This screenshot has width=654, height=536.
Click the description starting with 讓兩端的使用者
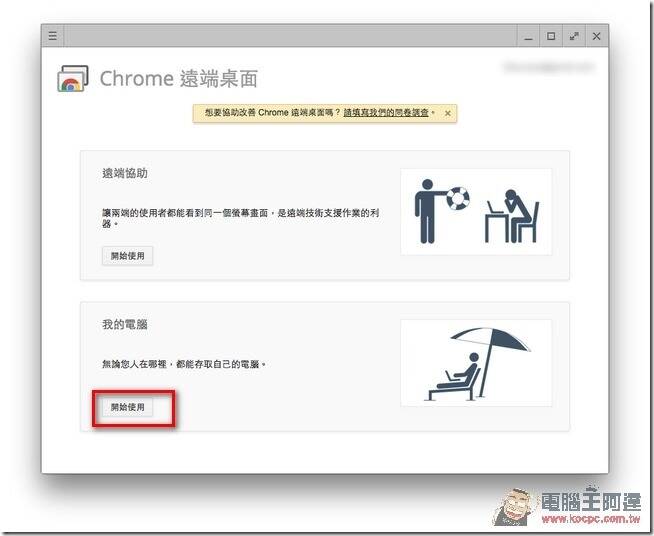pyautogui.click(x=241, y=218)
